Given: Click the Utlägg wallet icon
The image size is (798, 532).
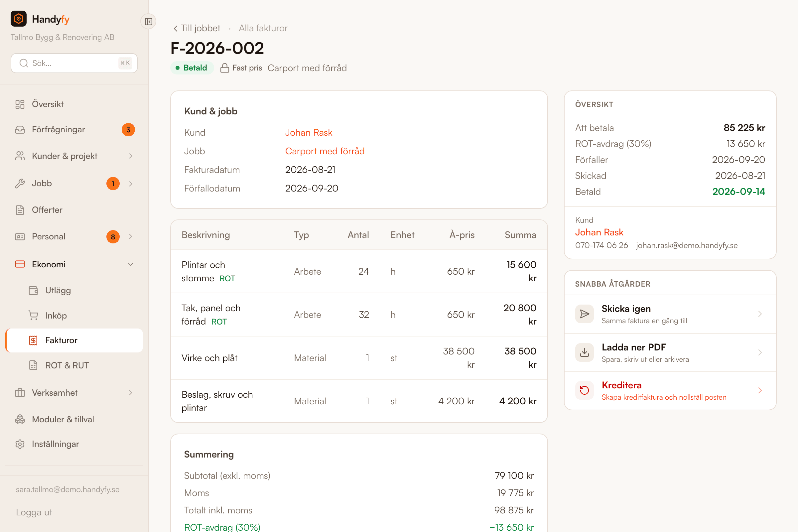Looking at the screenshot, I should [x=33, y=290].
